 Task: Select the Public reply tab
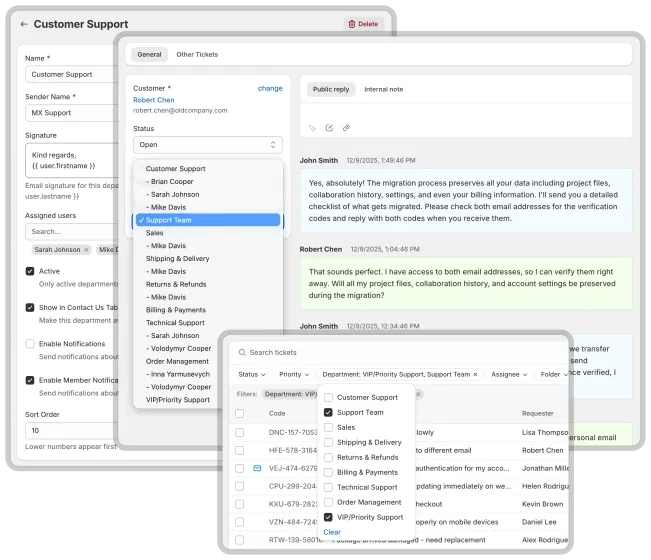[x=331, y=89]
